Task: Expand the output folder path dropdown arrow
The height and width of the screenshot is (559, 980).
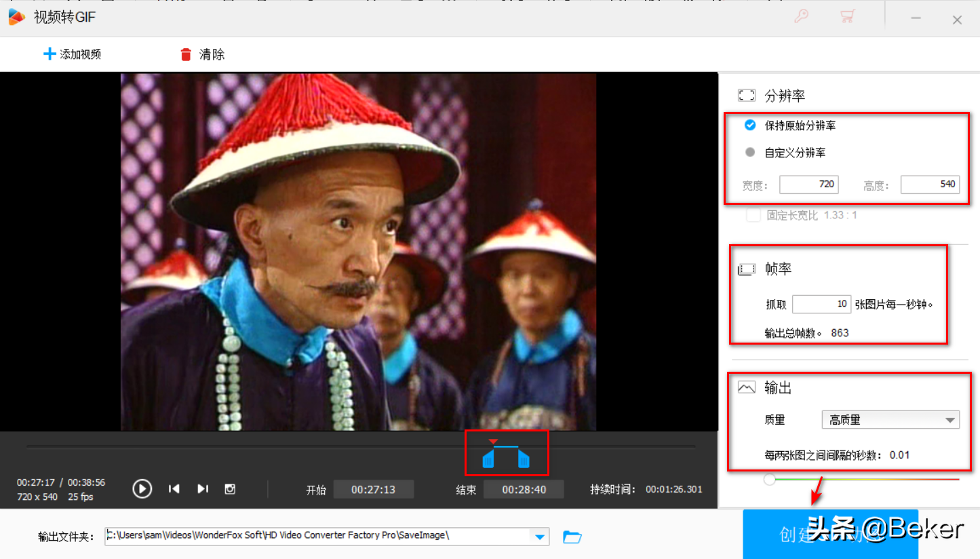Action: pos(540,537)
